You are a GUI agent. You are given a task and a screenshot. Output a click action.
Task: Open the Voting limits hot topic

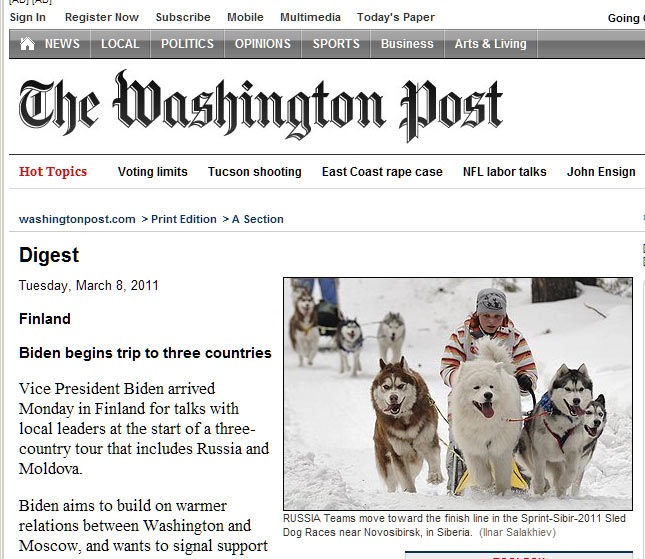[x=152, y=172]
